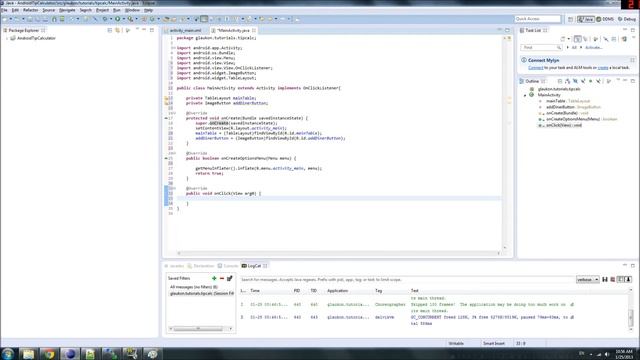Toggle Hide Fields in Outline toolbar
The height and width of the screenshot is (360, 640).
pyautogui.click(x=575, y=81)
